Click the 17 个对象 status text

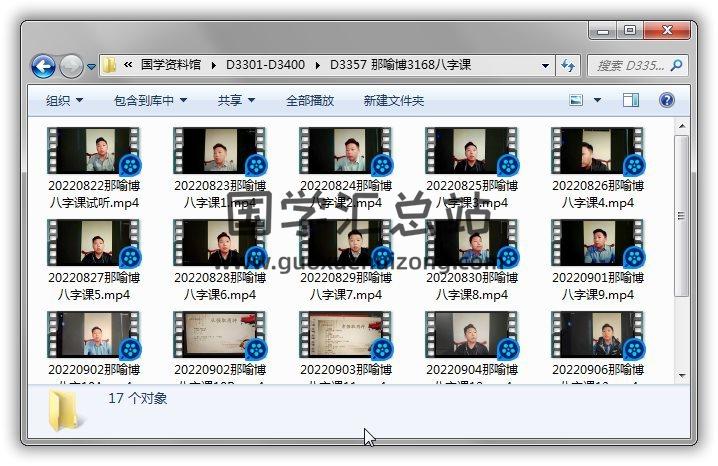click(x=137, y=398)
